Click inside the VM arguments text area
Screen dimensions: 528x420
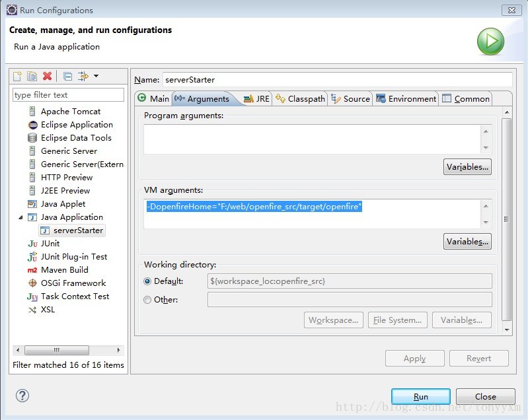[x=312, y=214]
